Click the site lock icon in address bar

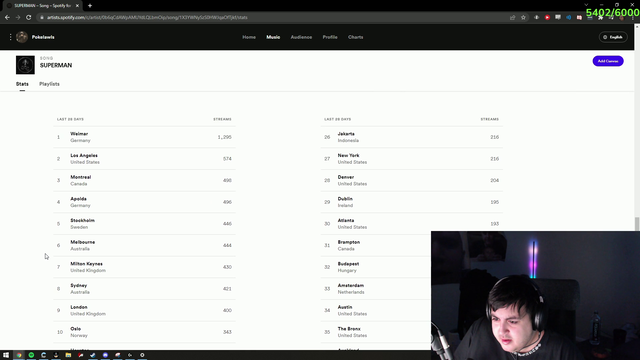42,18
